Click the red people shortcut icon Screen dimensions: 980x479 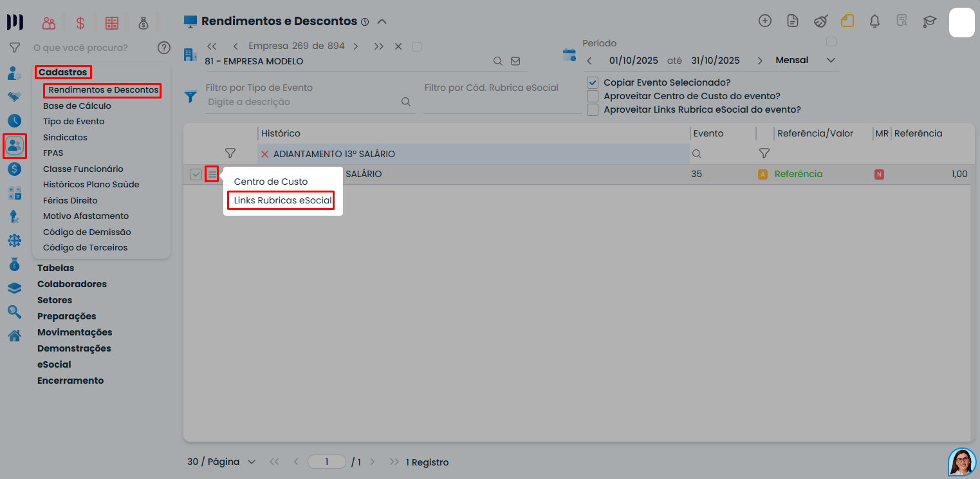tap(49, 23)
